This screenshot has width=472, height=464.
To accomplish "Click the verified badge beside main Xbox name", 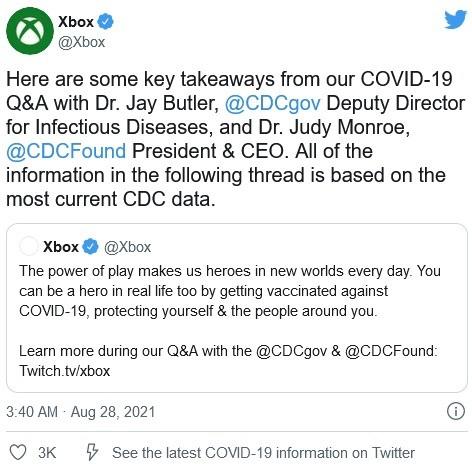I will (105, 21).
